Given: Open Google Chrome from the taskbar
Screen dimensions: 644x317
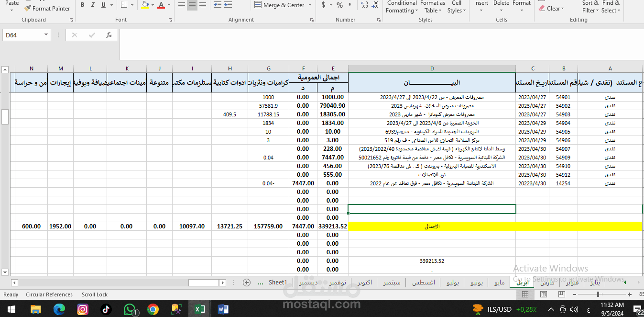Looking at the screenshot, I should pos(153,309).
